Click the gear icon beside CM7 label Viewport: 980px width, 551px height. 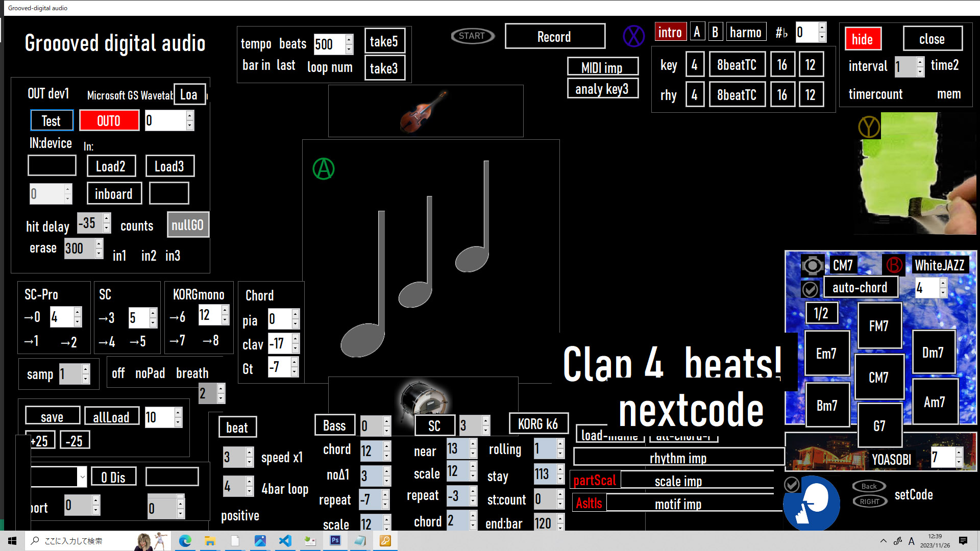coord(812,265)
